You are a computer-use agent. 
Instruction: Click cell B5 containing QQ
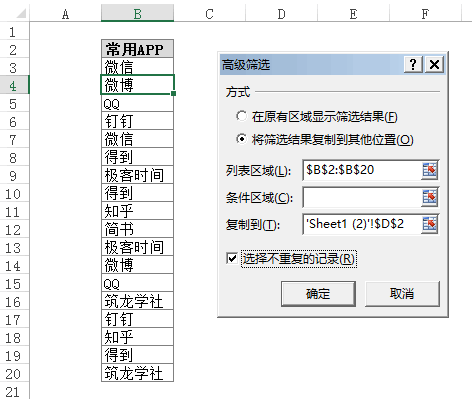point(137,103)
